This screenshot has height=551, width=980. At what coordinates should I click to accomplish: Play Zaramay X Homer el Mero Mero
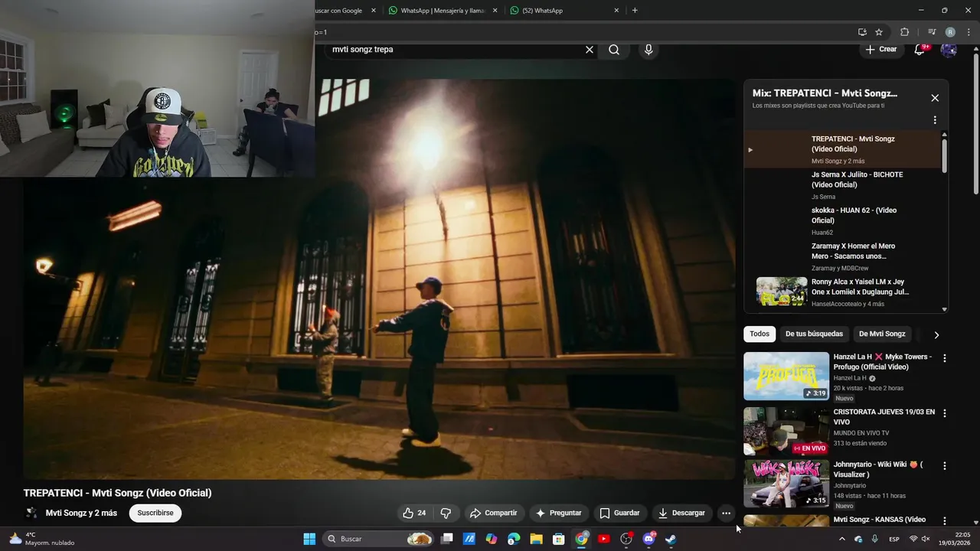click(x=843, y=256)
